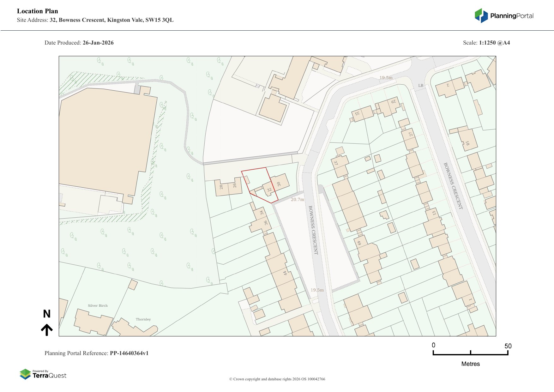Click the PlanningPortal logo icon
554x392 pixels.
(x=481, y=15)
